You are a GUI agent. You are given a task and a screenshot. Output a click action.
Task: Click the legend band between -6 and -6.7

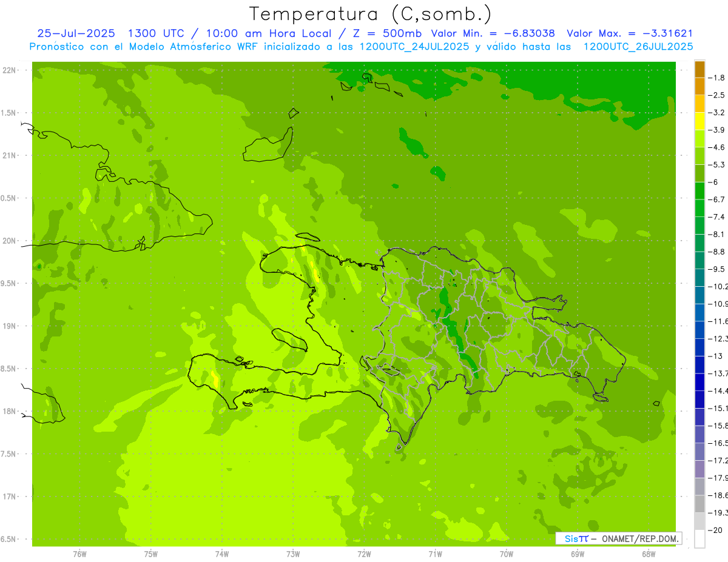(x=699, y=190)
